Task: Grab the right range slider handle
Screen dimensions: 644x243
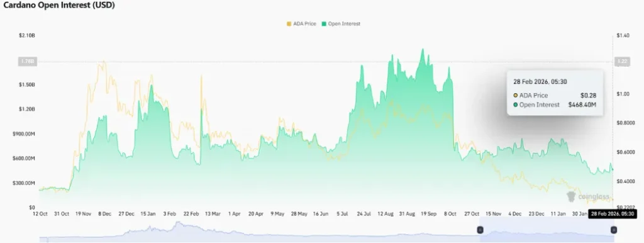Action: click(x=614, y=230)
